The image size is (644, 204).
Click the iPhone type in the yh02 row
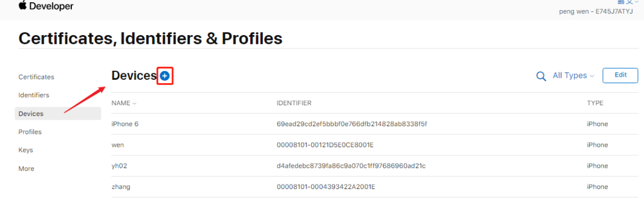pyautogui.click(x=597, y=166)
